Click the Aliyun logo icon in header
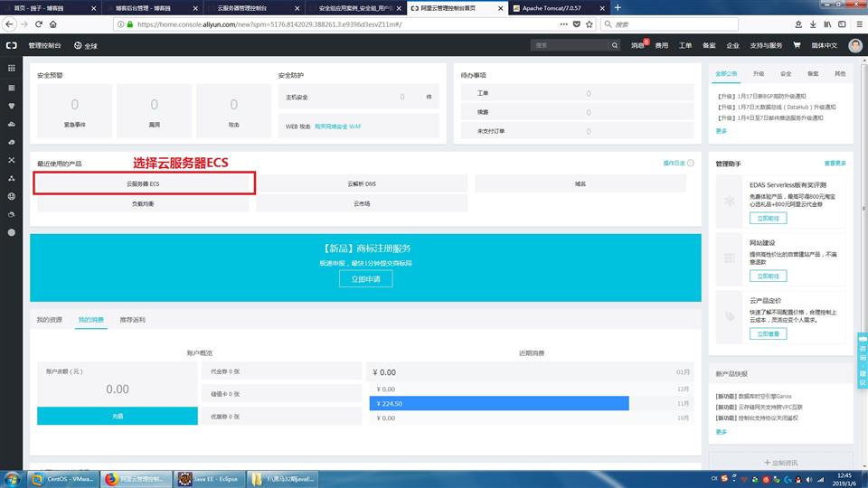The image size is (868, 488). 12,45
